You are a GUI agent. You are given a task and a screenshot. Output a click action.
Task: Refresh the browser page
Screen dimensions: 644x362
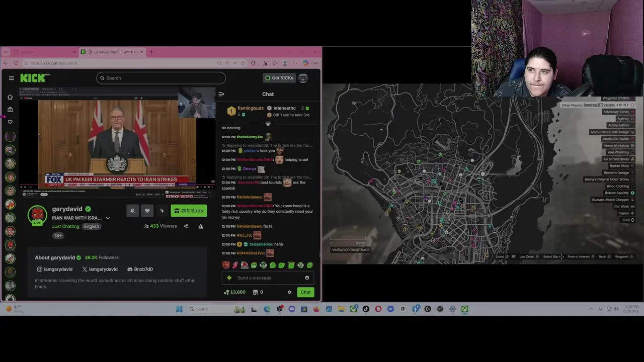pyautogui.click(x=16, y=63)
